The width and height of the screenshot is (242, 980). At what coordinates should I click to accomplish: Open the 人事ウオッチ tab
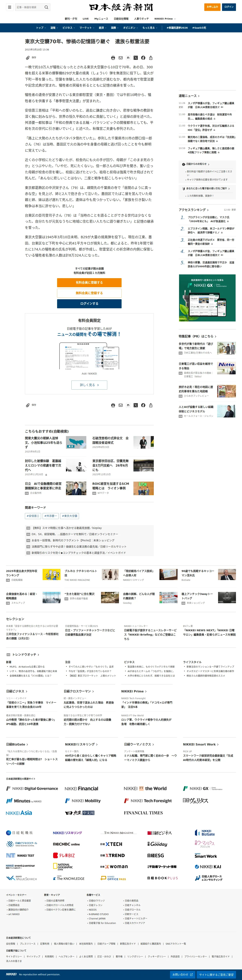(x=141, y=19)
